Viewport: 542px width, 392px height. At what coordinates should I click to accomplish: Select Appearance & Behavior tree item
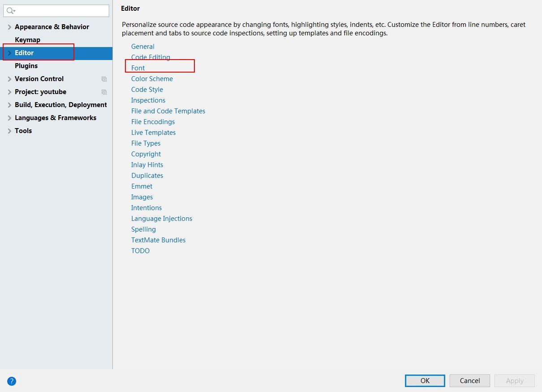tap(52, 27)
